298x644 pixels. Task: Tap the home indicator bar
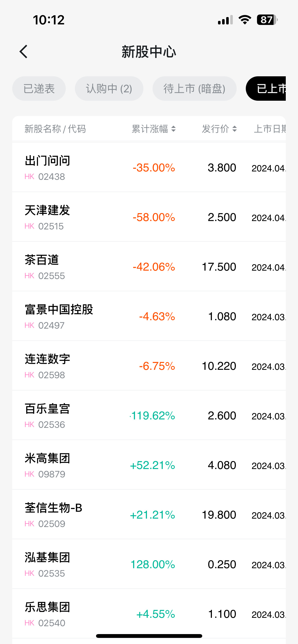coord(149,636)
